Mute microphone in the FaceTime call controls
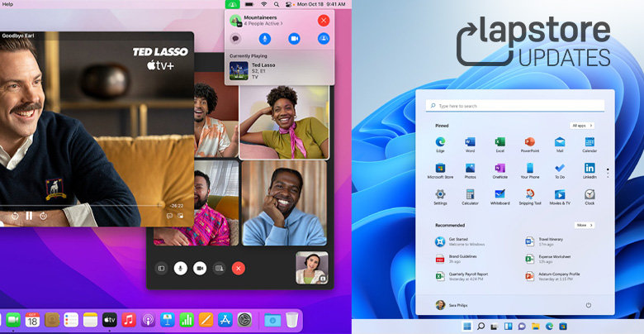 180,268
